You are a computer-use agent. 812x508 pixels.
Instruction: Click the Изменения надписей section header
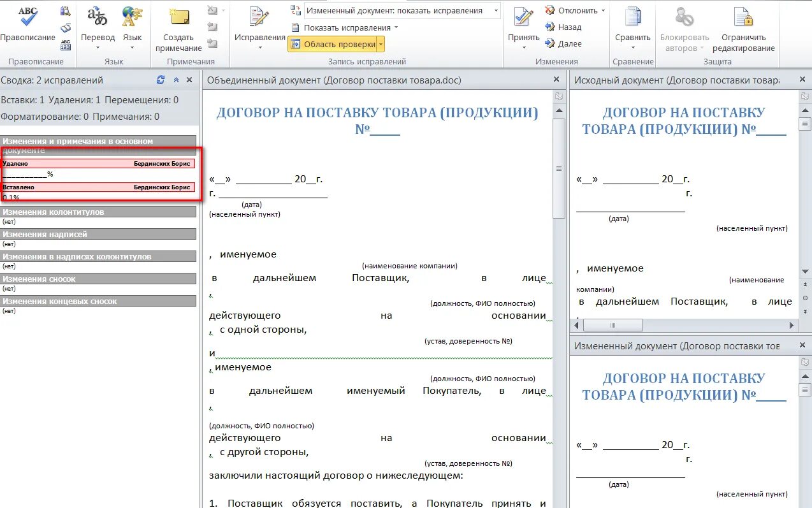coord(98,235)
